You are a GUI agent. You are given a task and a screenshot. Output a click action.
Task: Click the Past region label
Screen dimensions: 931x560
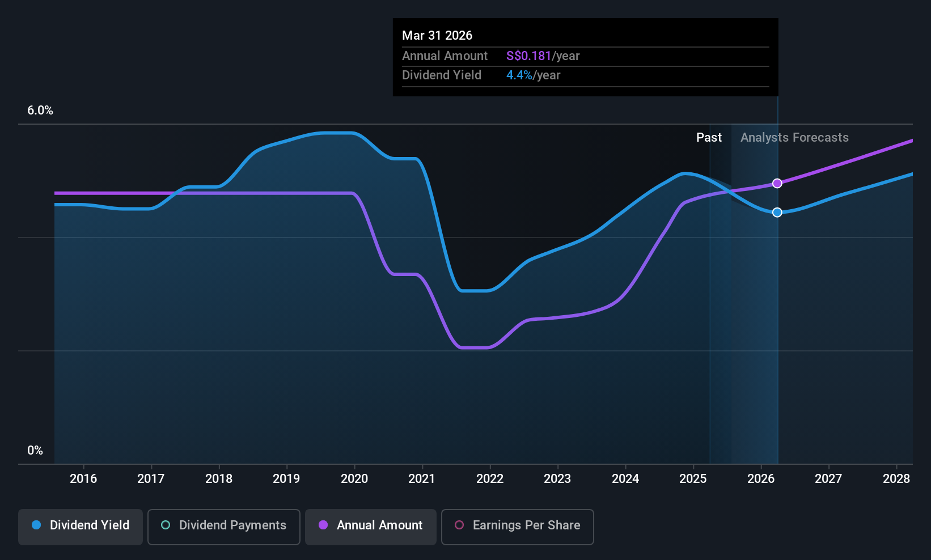click(x=709, y=137)
